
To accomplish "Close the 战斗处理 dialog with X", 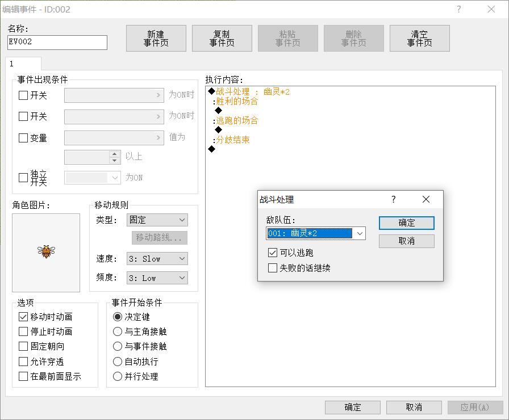I will point(426,199).
